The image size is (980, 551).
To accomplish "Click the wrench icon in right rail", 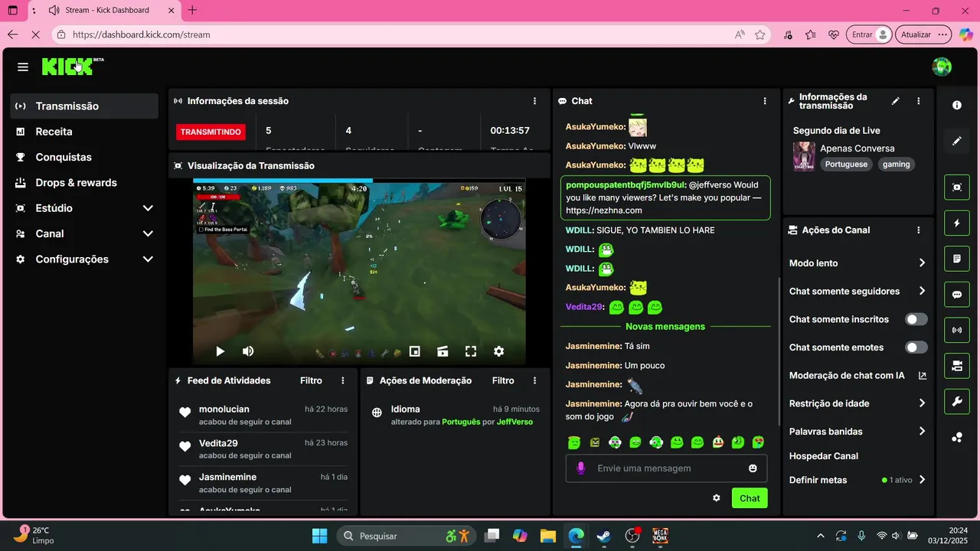I will click(x=957, y=402).
